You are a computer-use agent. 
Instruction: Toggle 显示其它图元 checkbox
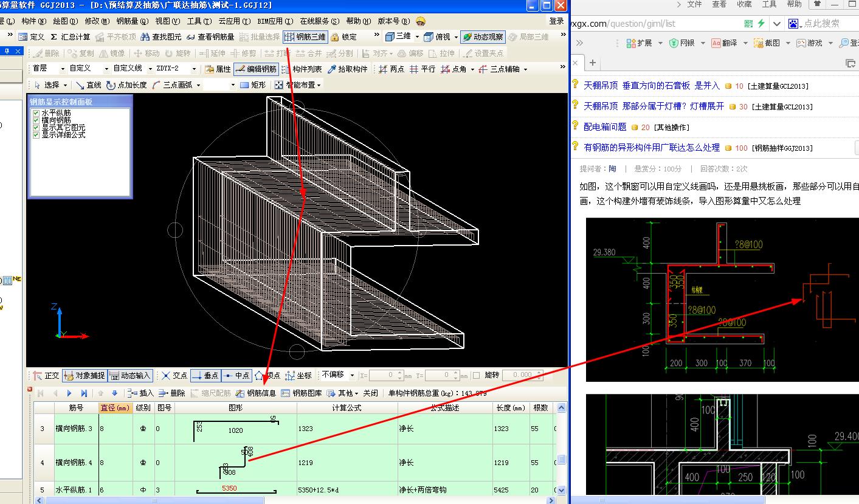(37, 128)
